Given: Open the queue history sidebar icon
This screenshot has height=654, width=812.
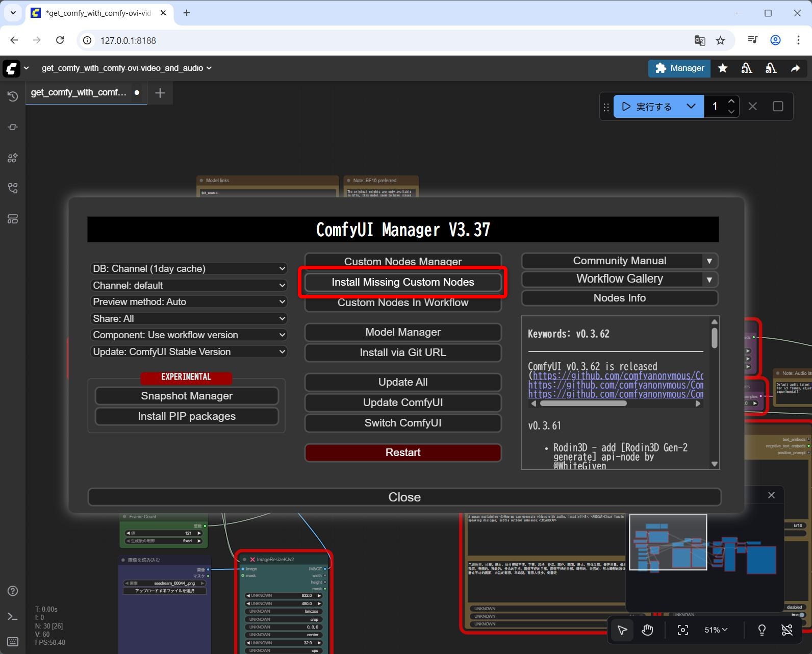Looking at the screenshot, I should pos(13,96).
